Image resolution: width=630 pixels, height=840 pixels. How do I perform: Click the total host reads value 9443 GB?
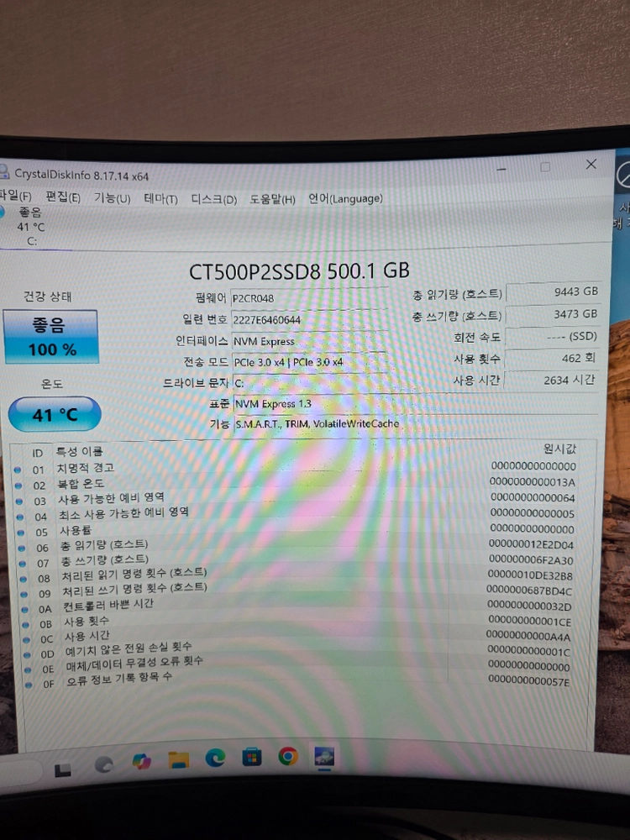click(x=553, y=292)
